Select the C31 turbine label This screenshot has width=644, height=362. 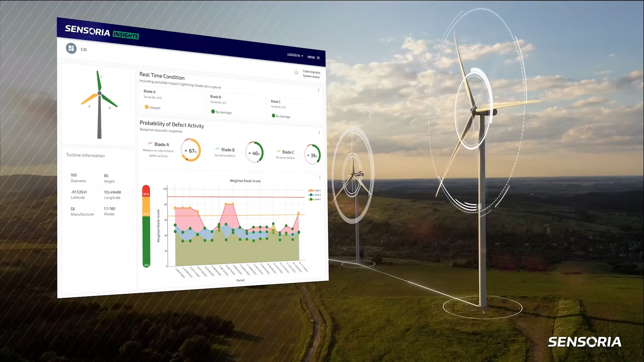point(84,49)
